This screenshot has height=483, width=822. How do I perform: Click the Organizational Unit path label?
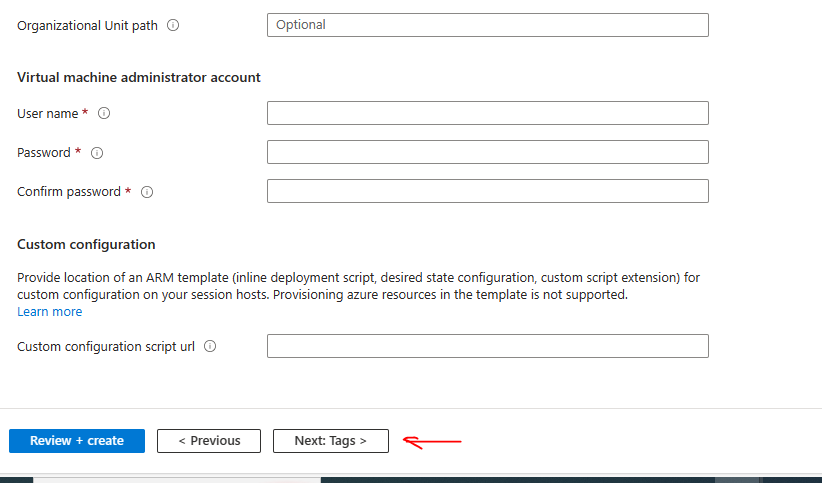87,26
